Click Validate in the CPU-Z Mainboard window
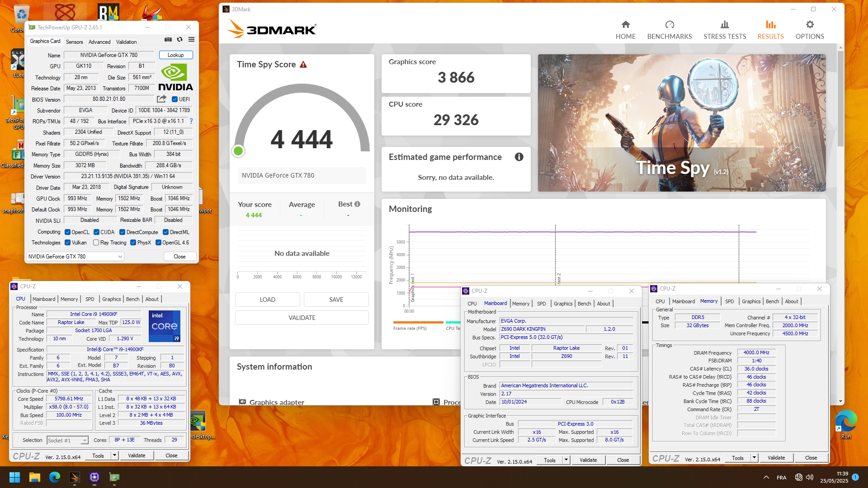Image resolution: width=868 pixels, height=488 pixels. [588, 460]
